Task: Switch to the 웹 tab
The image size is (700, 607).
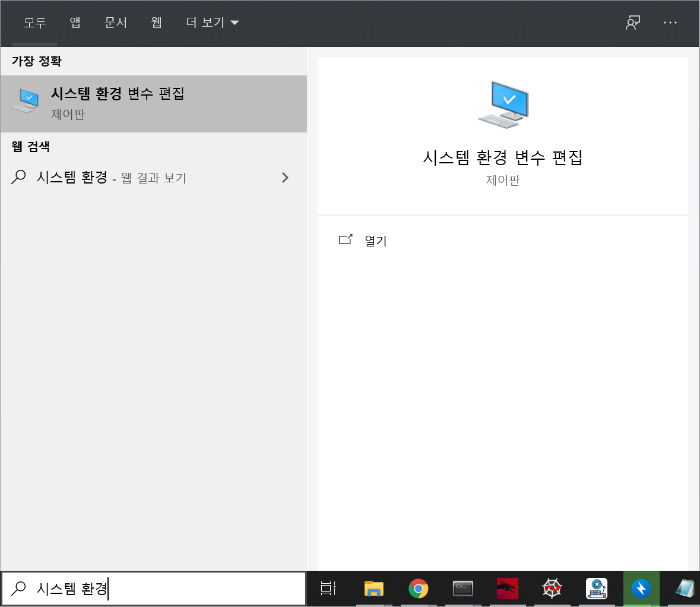Action: pos(156,23)
